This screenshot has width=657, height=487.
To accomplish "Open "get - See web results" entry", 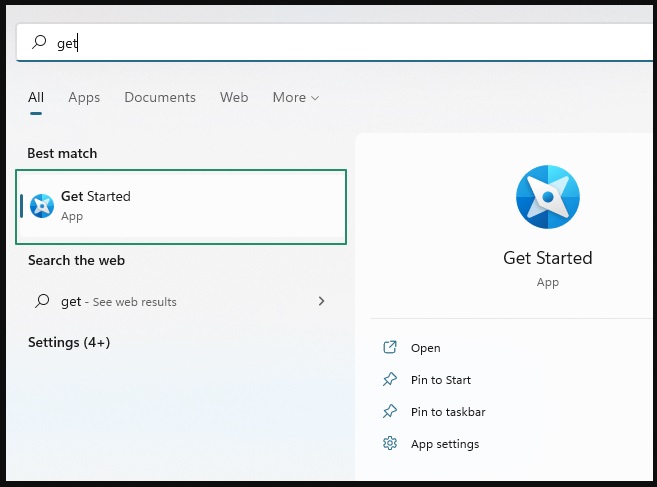I will (181, 301).
